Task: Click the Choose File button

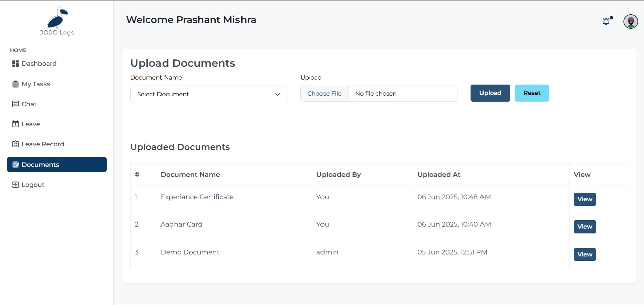Action: (324, 93)
